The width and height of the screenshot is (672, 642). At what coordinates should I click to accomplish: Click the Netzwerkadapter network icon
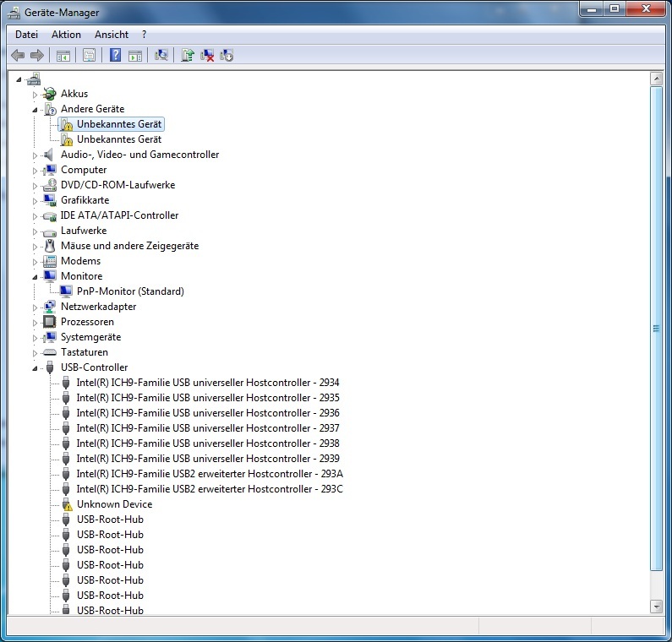(x=50, y=307)
